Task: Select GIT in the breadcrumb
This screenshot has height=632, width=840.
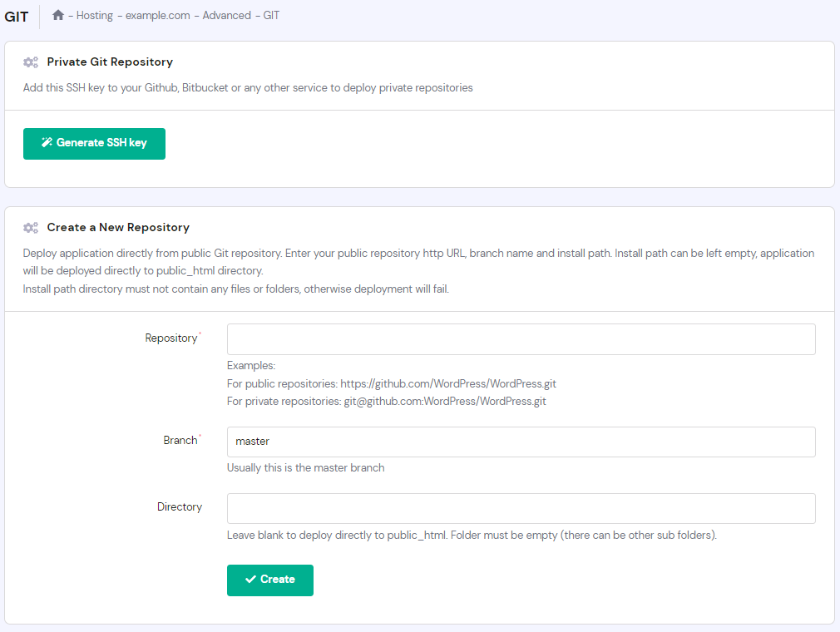Action: click(272, 15)
